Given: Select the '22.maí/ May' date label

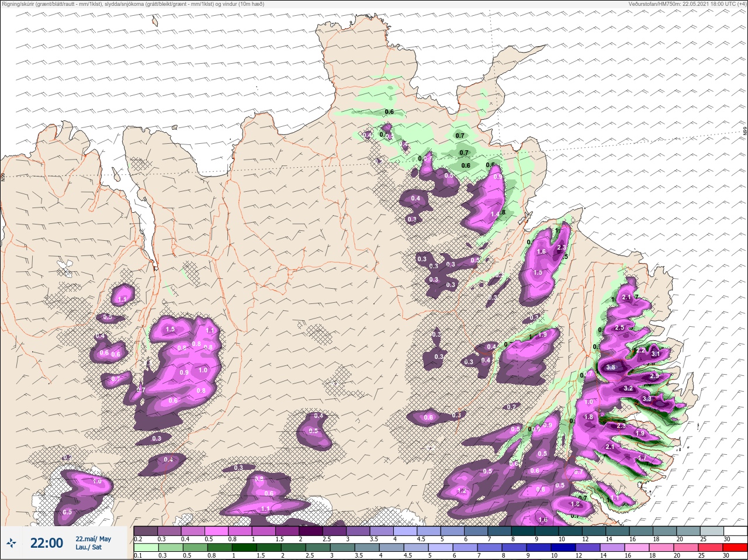Looking at the screenshot, I should pyautogui.click(x=93, y=539).
